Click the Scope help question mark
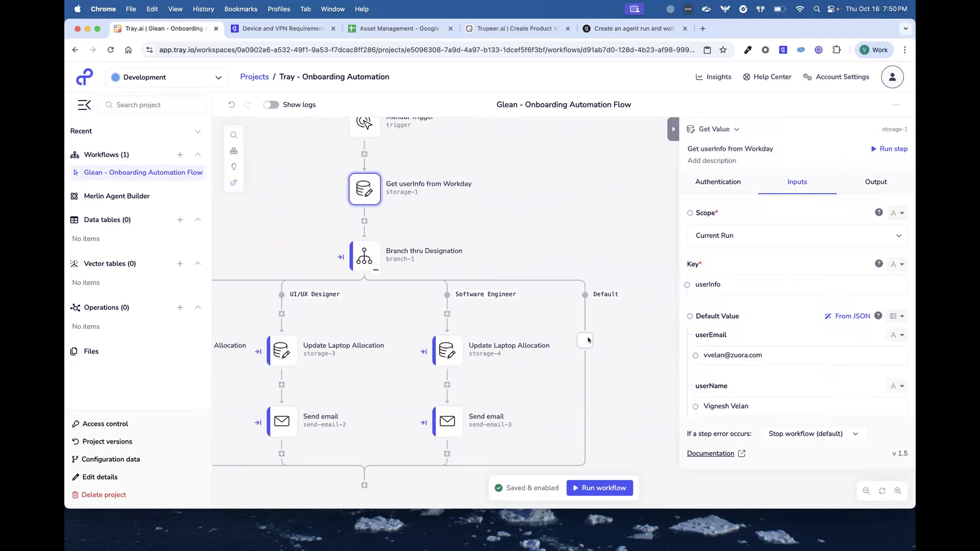Viewport: 980px width, 551px height. tap(879, 212)
